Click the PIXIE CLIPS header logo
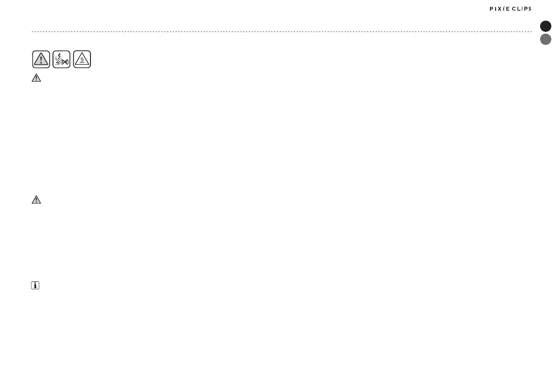557x392 pixels. (x=511, y=8)
